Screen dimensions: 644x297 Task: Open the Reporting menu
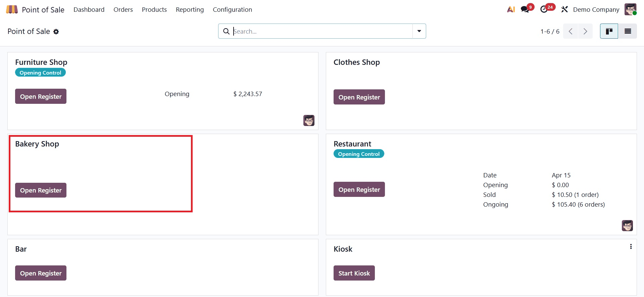point(190,9)
